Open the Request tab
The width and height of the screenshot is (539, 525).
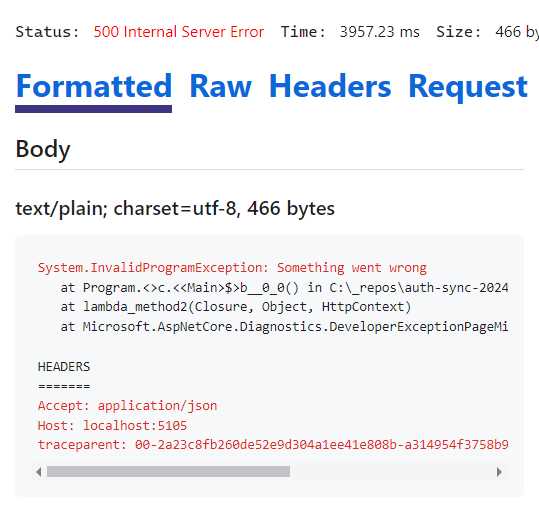tap(468, 87)
